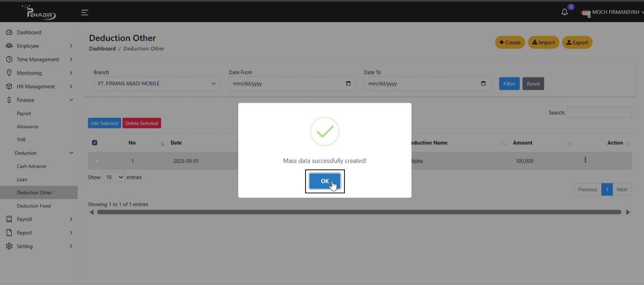Open the Branch dropdown PT. FIRMAN ABADI MOBILE

(x=157, y=84)
